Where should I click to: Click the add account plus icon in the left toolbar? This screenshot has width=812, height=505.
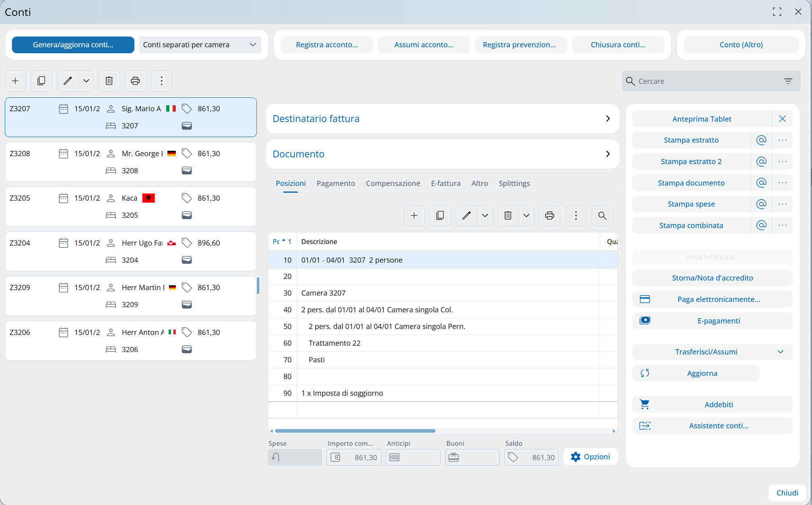(x=16, y=81)
